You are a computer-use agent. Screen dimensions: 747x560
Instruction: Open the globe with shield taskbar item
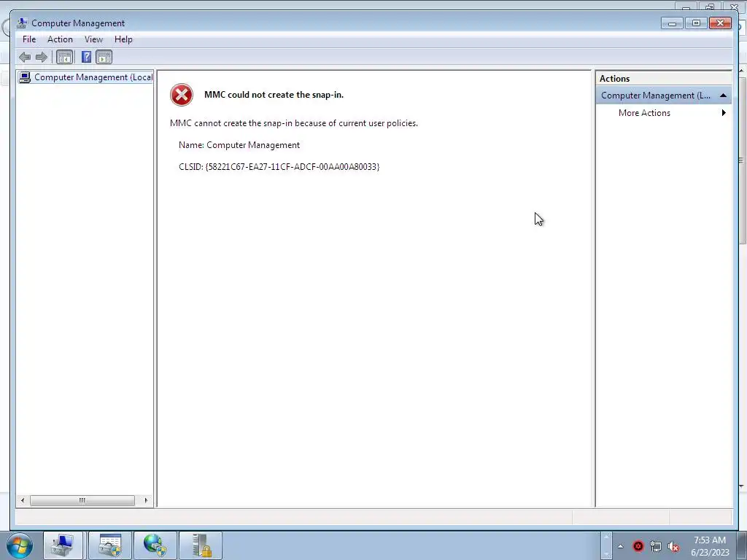pyautogui.click(x=155, y=545)
